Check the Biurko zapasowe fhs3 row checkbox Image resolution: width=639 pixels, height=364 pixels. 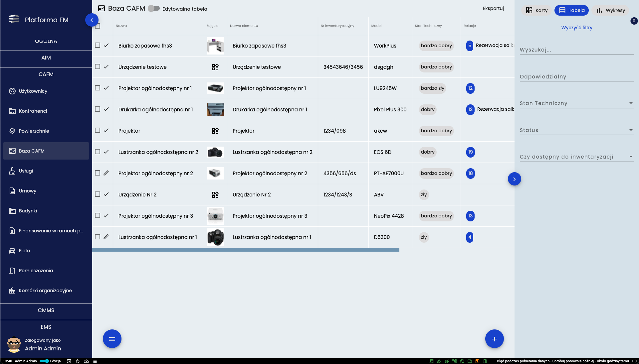[98, 45]
